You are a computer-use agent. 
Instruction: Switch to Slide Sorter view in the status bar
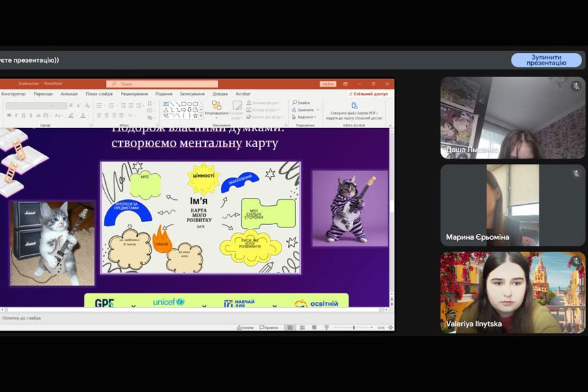(x=301, y=327)
